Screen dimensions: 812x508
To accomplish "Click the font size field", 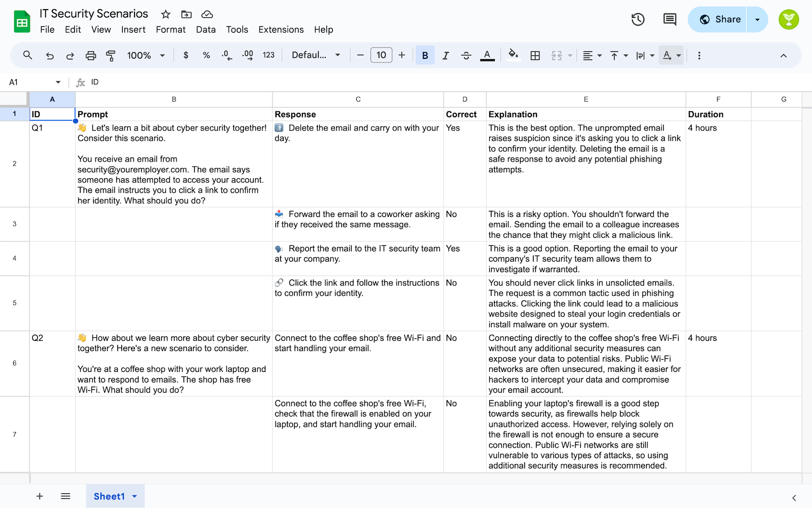I will click(x=381, y=55).
